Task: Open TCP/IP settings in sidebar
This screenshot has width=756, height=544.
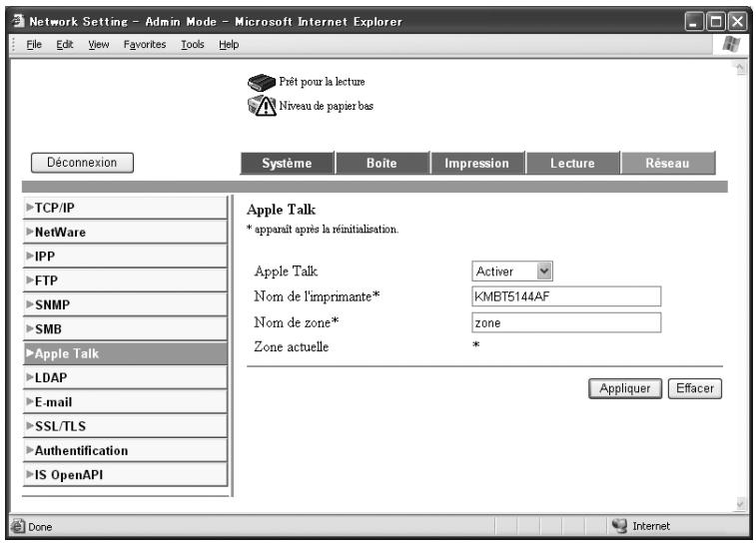Action: [125, 208]
